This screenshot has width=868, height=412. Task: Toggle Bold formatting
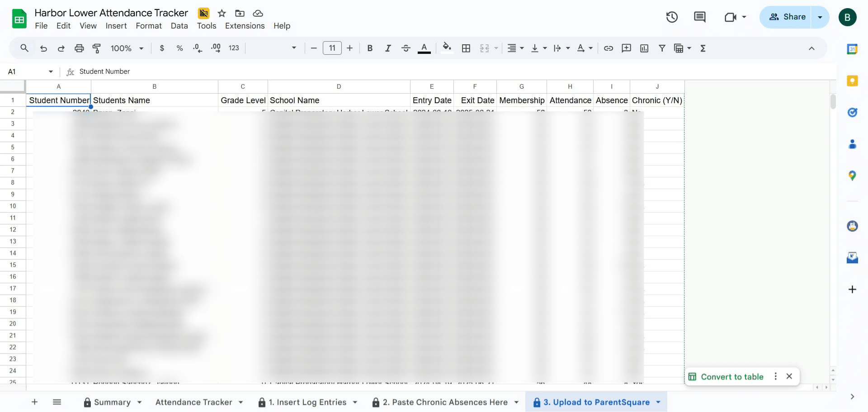pos(370,48)
